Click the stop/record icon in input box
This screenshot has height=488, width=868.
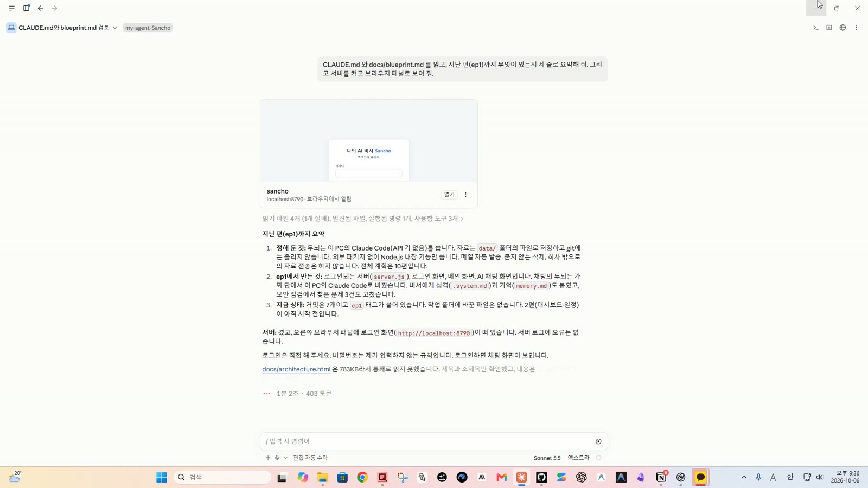[598, 441]
